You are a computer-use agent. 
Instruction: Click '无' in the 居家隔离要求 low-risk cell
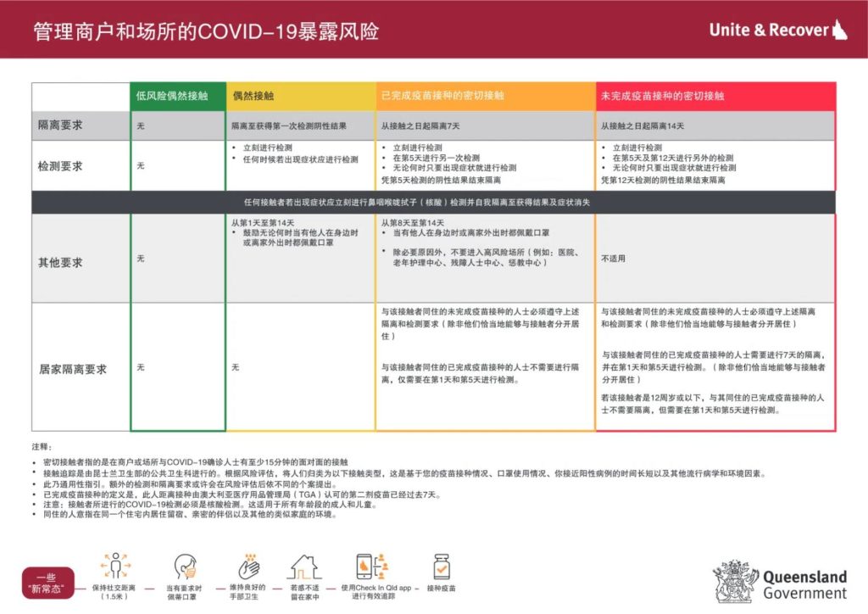tap(141, 367)
